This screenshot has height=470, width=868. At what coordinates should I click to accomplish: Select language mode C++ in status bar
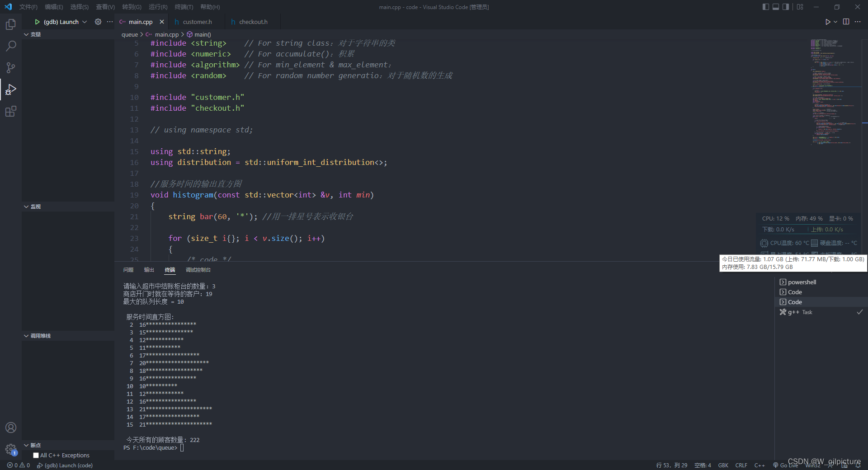[x=759, y=465]
